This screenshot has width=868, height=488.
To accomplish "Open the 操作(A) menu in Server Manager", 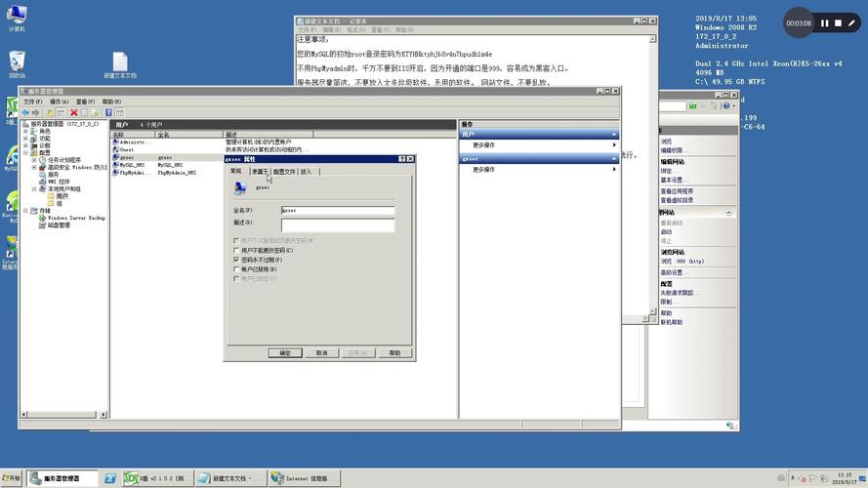I will 59,101.
